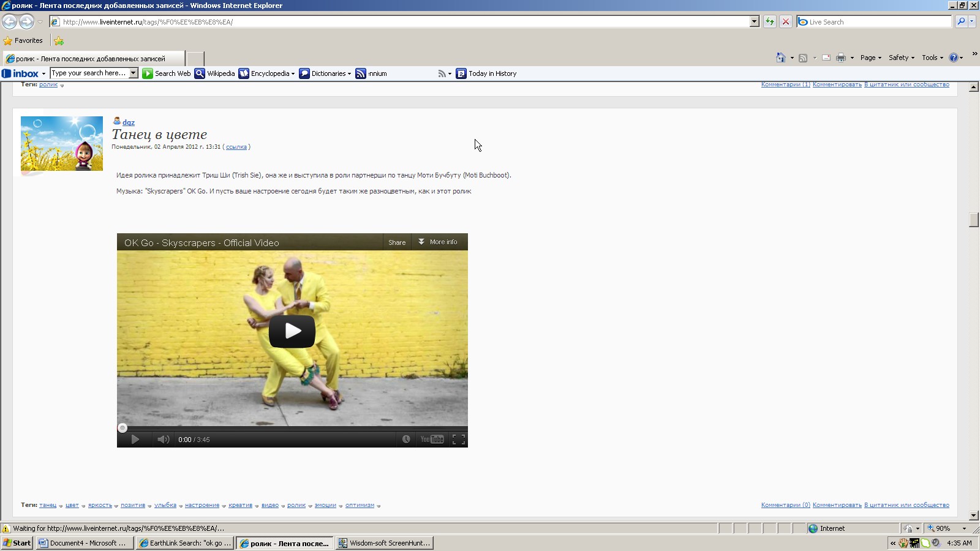Click the YouTube logo on the video player
This screenshot has width=980, height=551.
coord(432,440)
